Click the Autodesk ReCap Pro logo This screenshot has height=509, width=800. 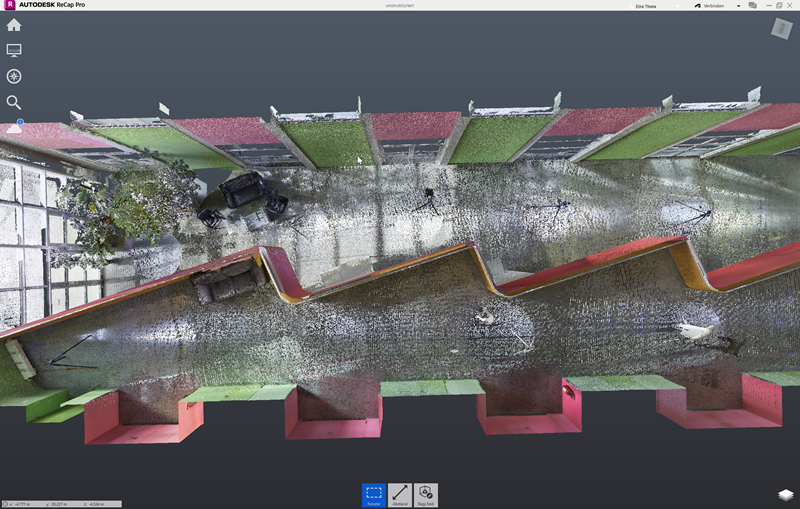(10, 5)
